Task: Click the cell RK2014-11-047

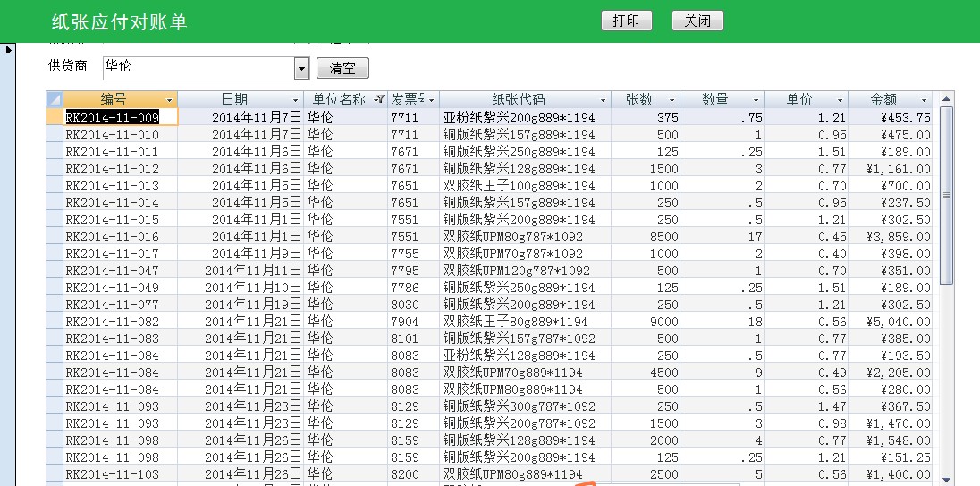Action: pos(121,271)
